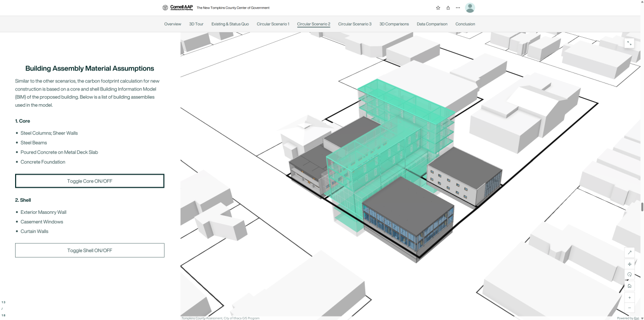
Task: Open the 3D Tour section
Action: pos(196,24)
